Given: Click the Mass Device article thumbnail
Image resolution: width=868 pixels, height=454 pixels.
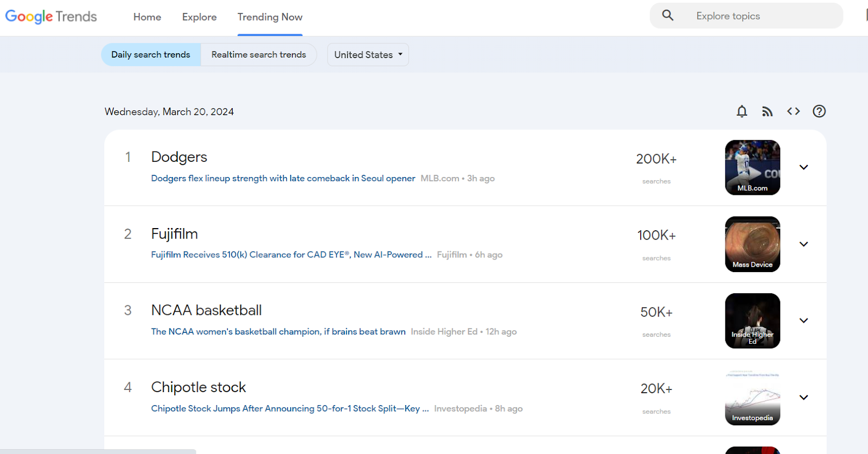Looking at the screenshot, I should pos(752,244).
